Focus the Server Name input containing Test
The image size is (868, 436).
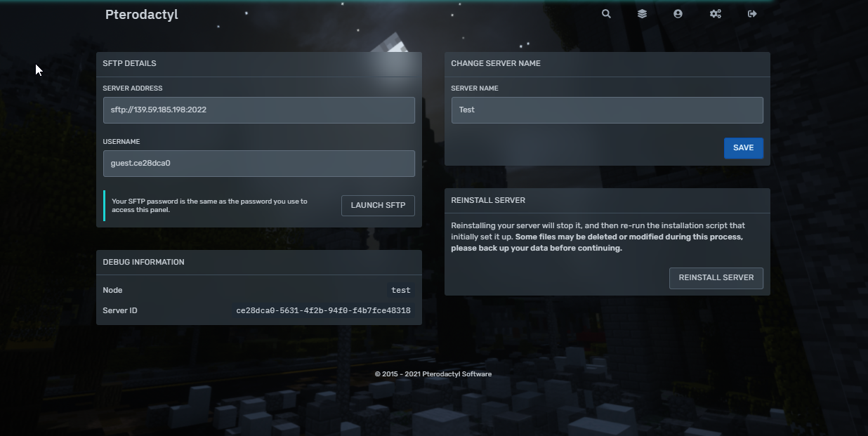point(607,110)
